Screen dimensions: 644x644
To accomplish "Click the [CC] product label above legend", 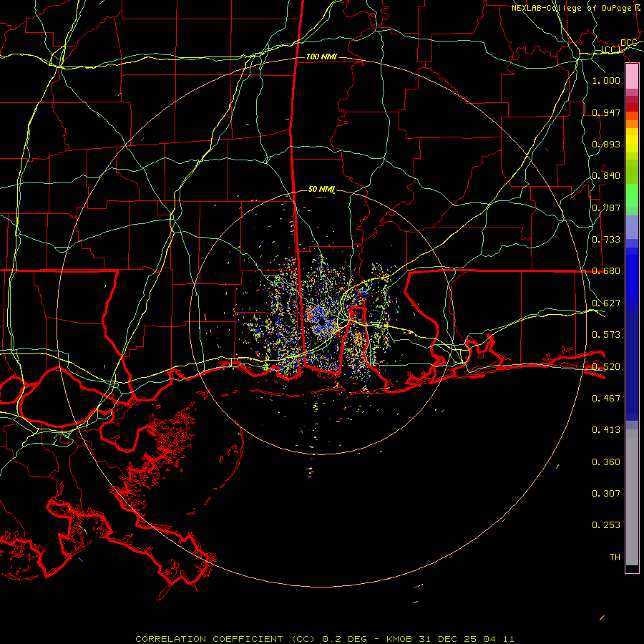I will point(611,50).
